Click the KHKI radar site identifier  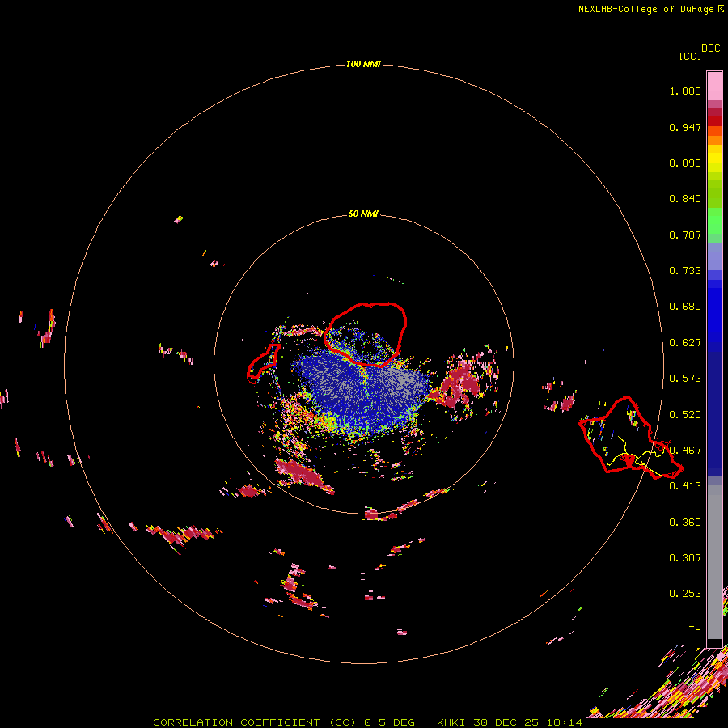[451, 722]
